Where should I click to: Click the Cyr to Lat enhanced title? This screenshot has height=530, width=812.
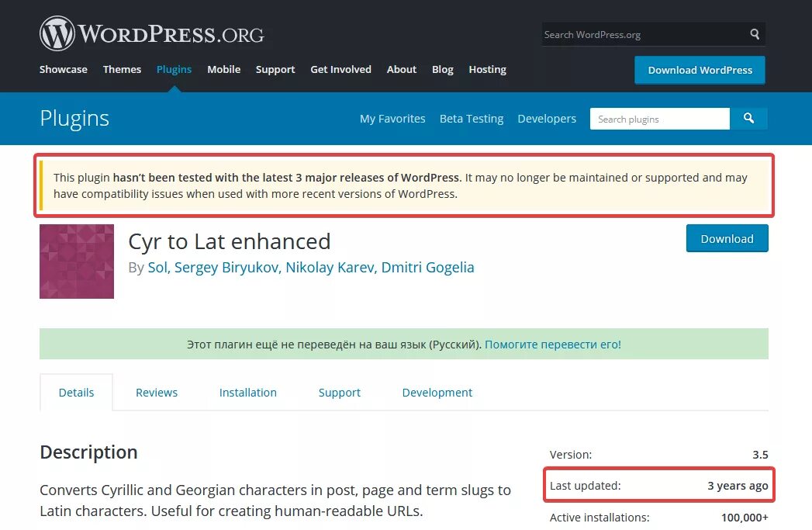(230, 241)
